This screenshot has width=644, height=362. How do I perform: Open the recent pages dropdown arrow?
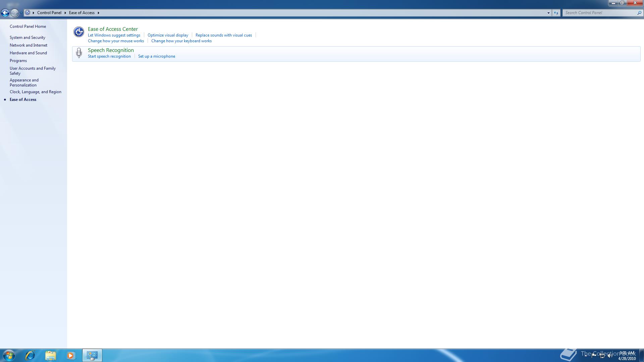[21, 13]
